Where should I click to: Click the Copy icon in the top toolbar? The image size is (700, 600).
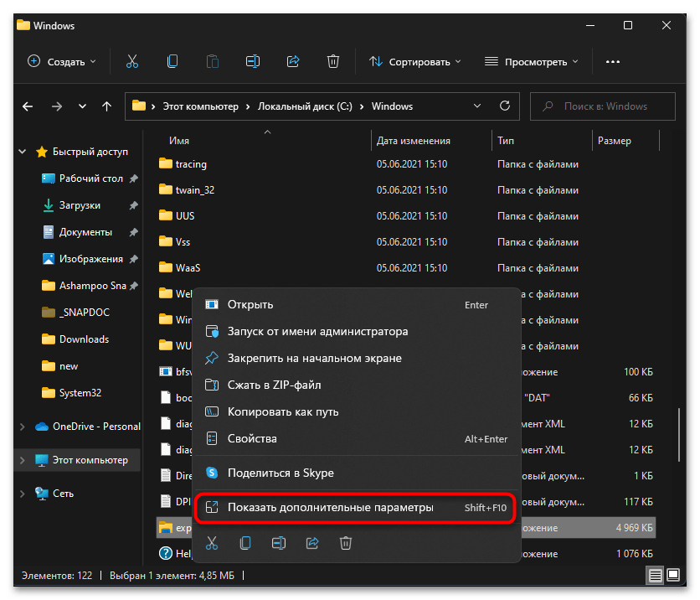[x=172, y=61]
